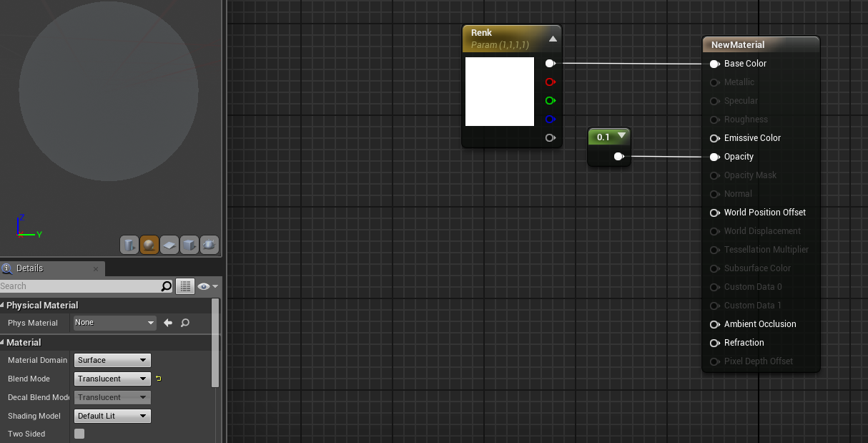Select the NewMaterial node title
This screenshot has width=868, height=443.
pyautogui.click(x=738, y=45)
